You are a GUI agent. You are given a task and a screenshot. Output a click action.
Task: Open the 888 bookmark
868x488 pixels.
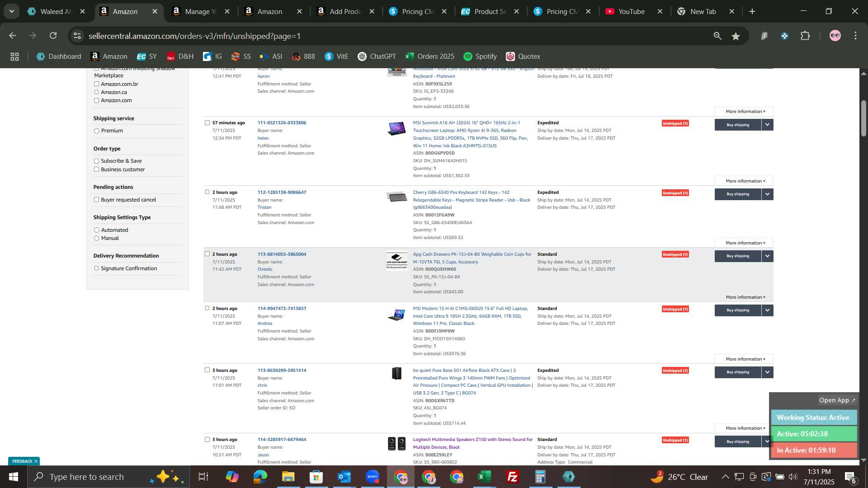pos(303,56)
